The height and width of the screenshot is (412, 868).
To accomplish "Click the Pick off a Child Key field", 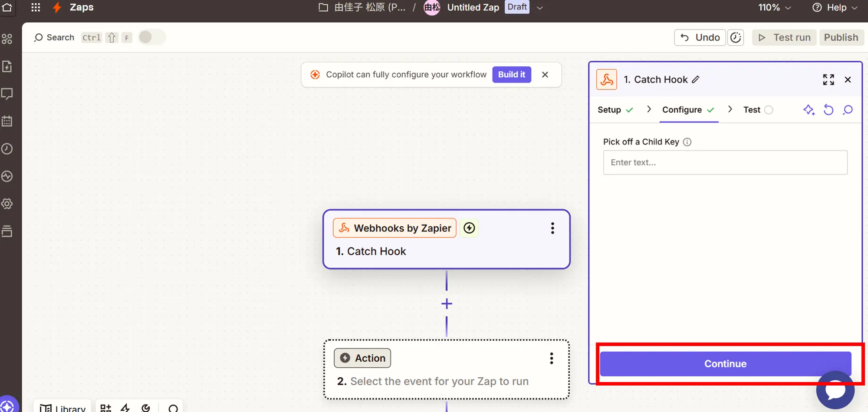I will pyautogui.click(x=725, y=162).
